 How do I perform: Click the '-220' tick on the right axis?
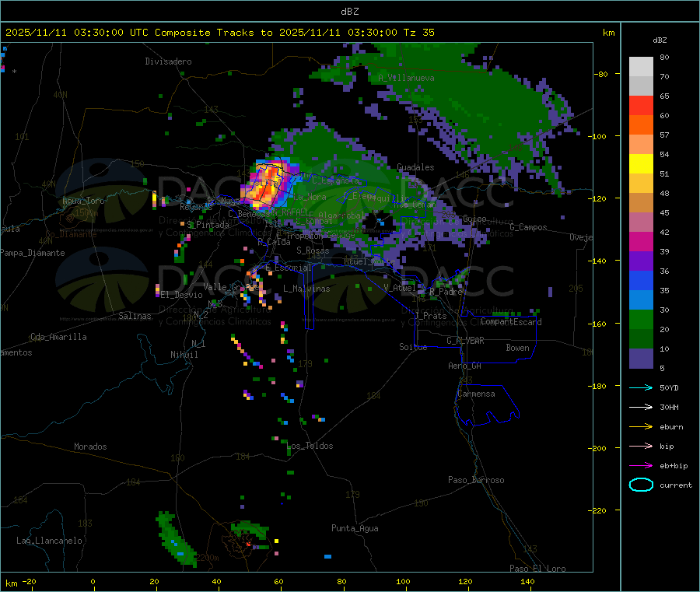pos(599,511)
